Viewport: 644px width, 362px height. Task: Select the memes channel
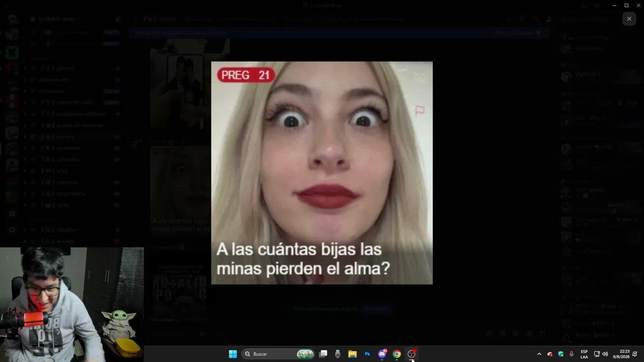click(x=73, y=137)
